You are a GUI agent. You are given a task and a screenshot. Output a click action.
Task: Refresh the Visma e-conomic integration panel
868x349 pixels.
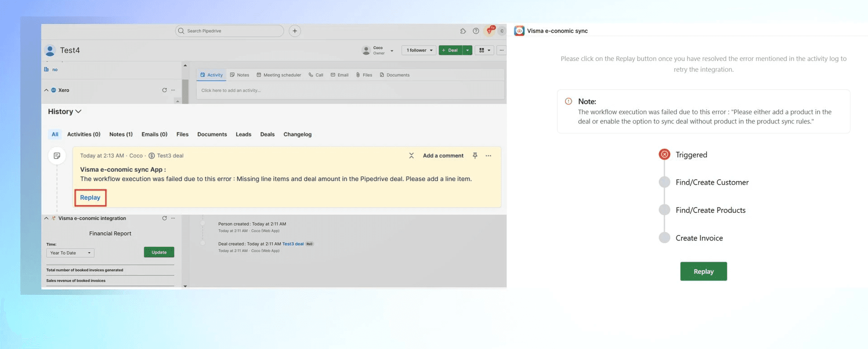click(x=165, y=218)
